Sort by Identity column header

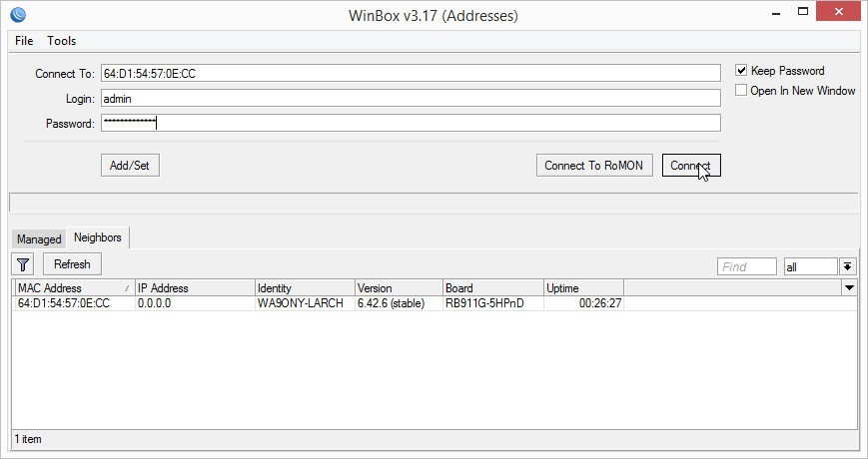point(305,288)
